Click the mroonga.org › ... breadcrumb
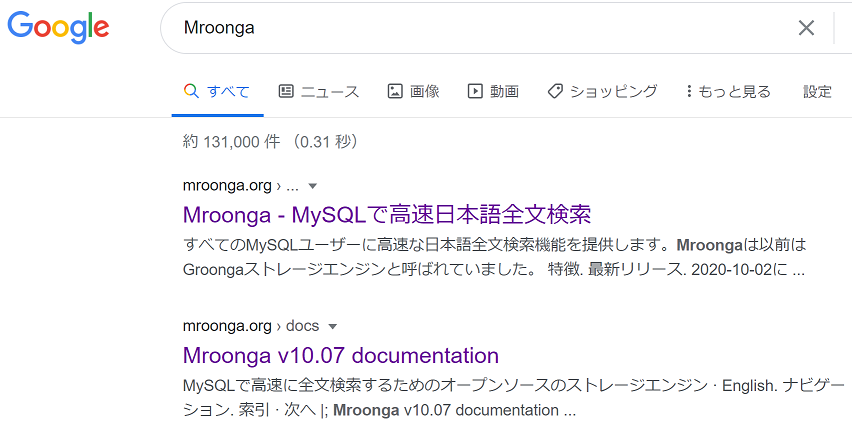The height and width of the screenshot is (431, 852). (x=241, y=186)
